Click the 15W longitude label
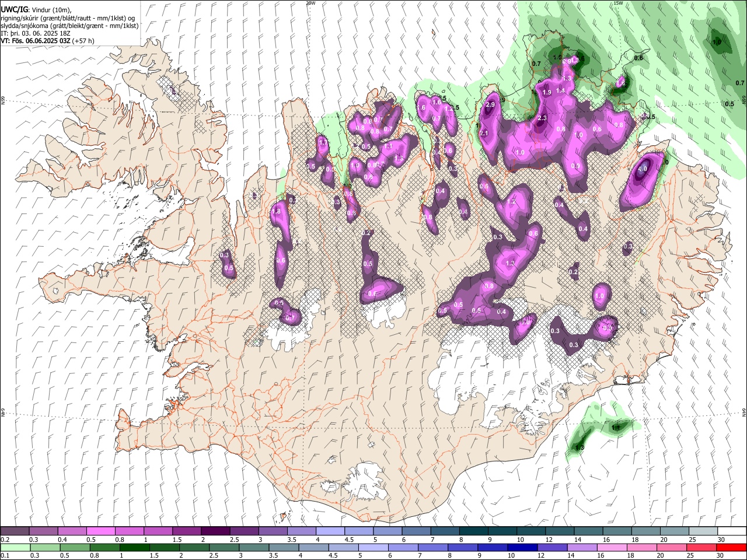Image resolution: width=747 pixels, height=560 pixels. (618, 3)
